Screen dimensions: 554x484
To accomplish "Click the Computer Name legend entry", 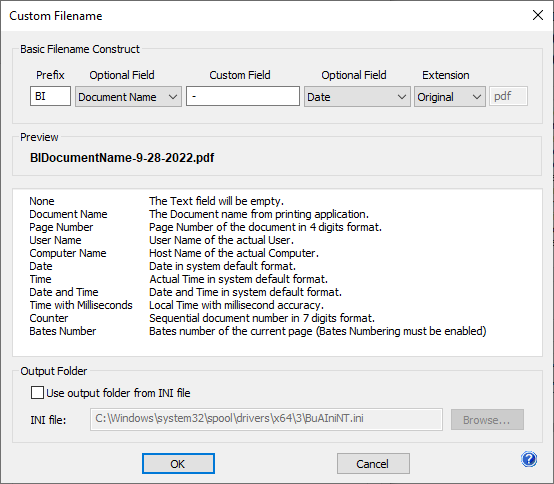I will coord(68,253).
